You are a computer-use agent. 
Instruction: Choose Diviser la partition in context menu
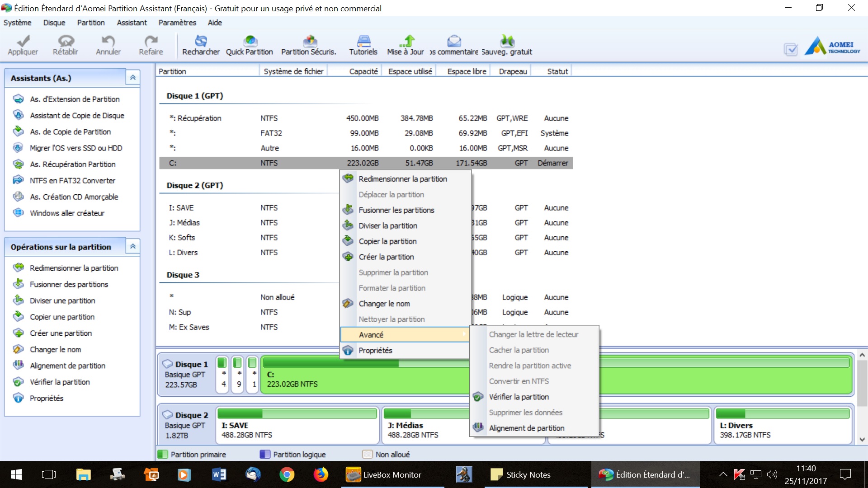click(405, 225)
